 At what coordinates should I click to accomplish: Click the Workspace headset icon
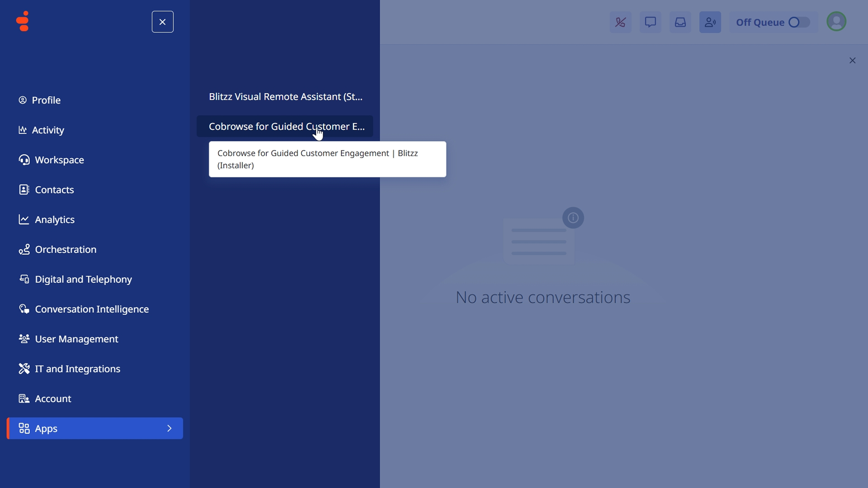coord(24,160)
